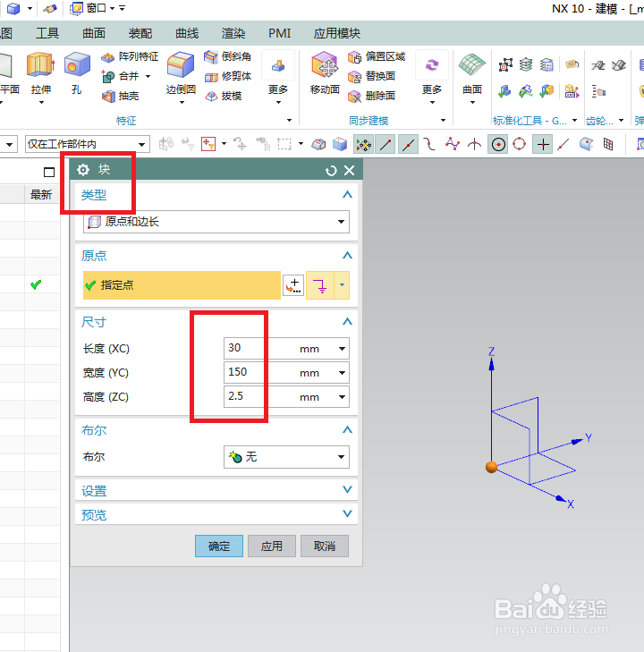Open the 曲面 ribbon tab
The width and height of the screenshot is (644, 652).
[94, 33]
